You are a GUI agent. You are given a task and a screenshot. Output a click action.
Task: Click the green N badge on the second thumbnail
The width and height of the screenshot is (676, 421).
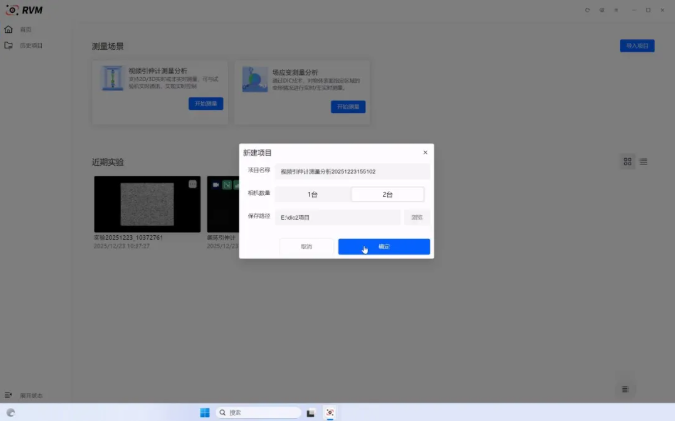point(227,185)
